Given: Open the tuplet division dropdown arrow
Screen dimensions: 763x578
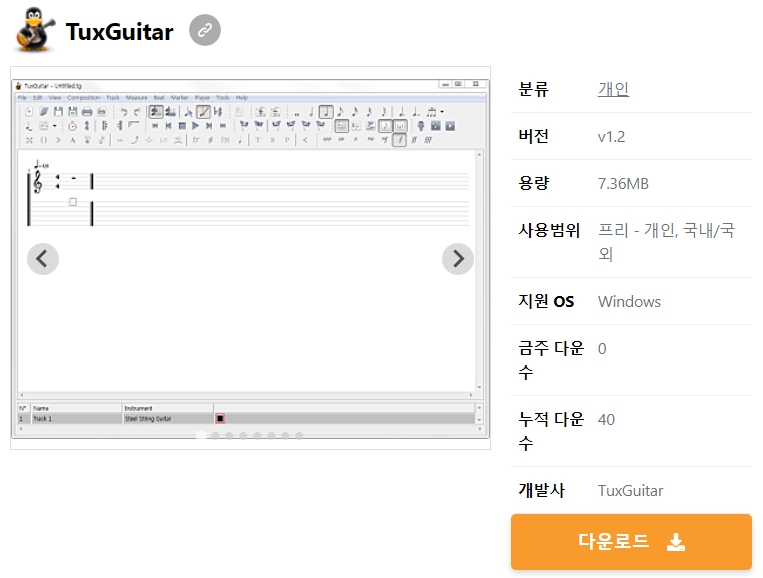Looking at the screenshot, I should pyautogui.click(x=442, y=112).
